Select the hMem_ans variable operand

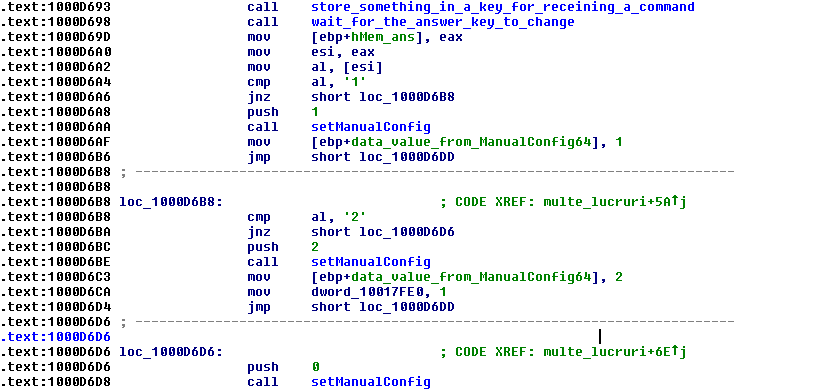[x=382, y=37]
